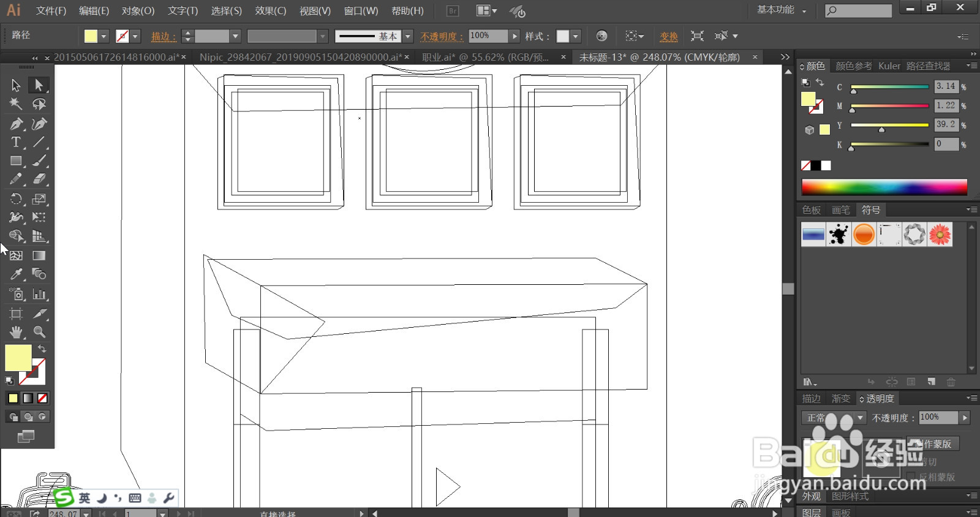980x517 pixels.
Task: Select the Zoom tool
Action: coord(39,332)
